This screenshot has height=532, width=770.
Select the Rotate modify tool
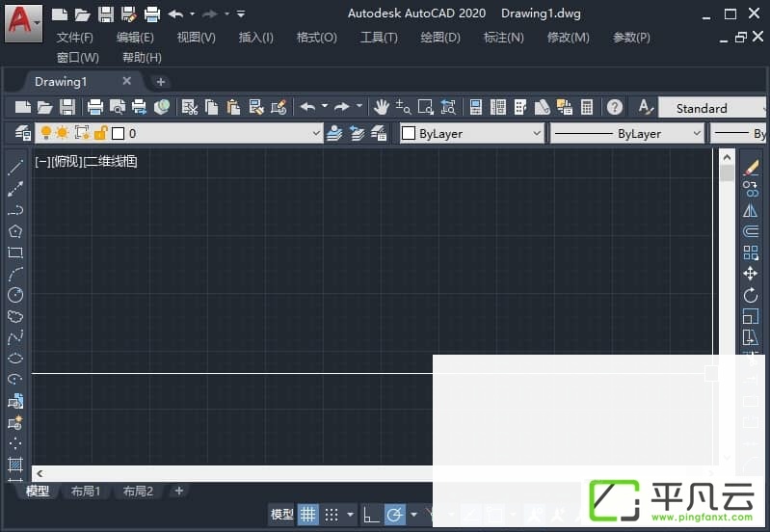tap(751, 295)
